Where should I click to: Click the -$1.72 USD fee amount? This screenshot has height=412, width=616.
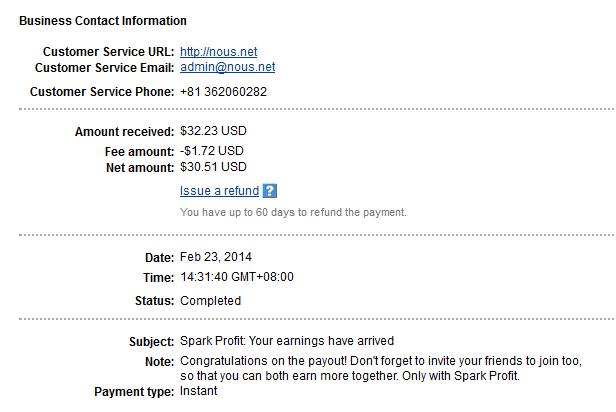click(211, 151)
